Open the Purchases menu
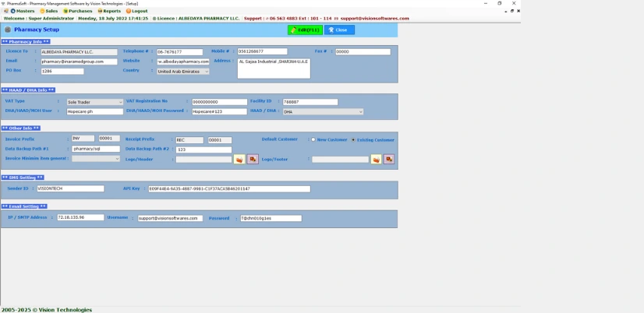This screenshot has width=644, height=313. pyautogui.click(x=78, y=11)
